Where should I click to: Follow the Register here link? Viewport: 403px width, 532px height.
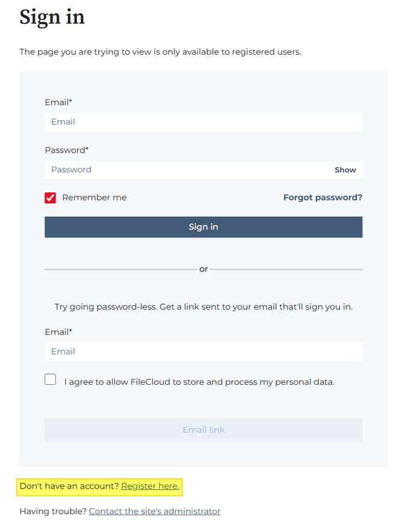[150, 486]
